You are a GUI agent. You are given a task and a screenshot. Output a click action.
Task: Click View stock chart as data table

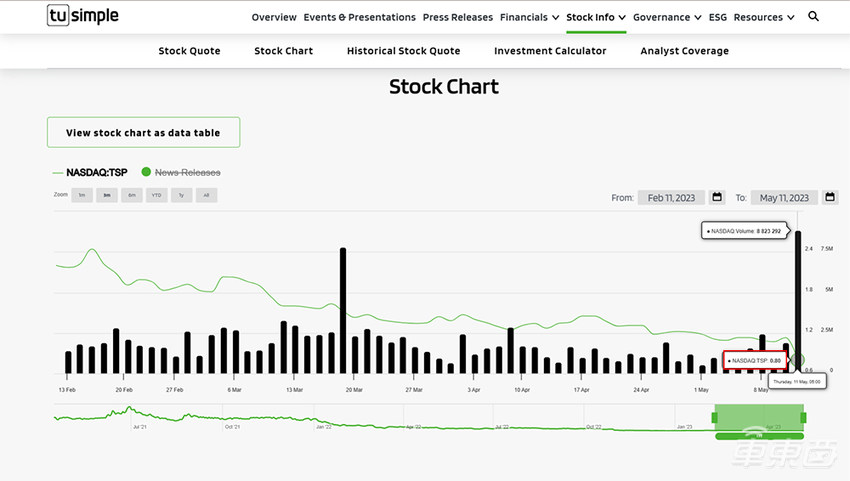click(x=143, y=132)
